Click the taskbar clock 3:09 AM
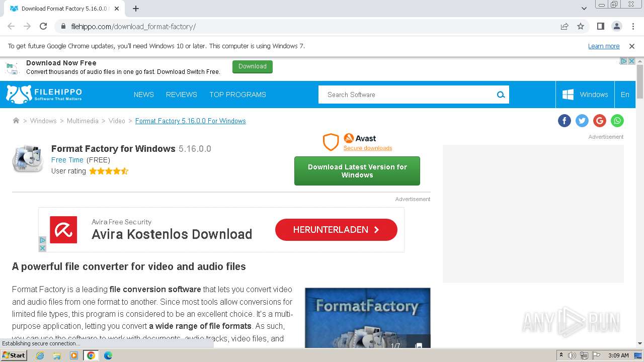 (618, 355)
